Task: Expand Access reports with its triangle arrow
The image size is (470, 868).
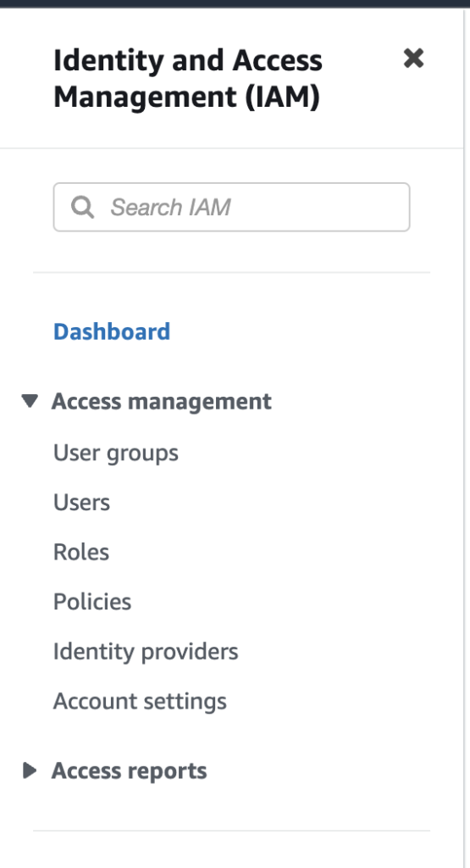Action: click(x=30, y=771)
